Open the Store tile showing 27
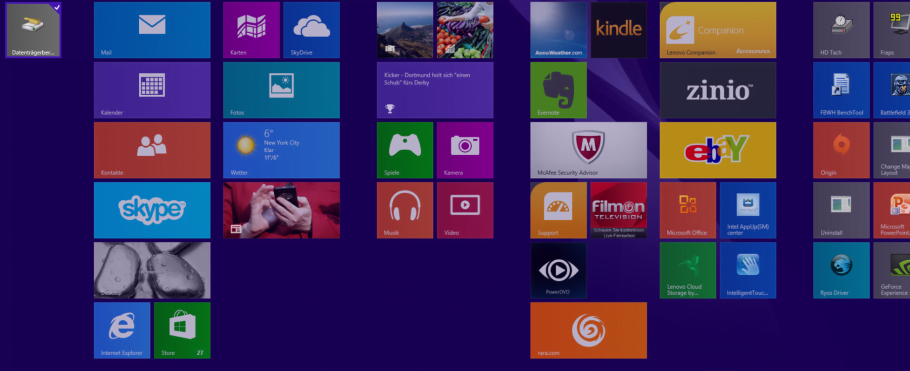The image size is (910, 371). pos(182,330)
